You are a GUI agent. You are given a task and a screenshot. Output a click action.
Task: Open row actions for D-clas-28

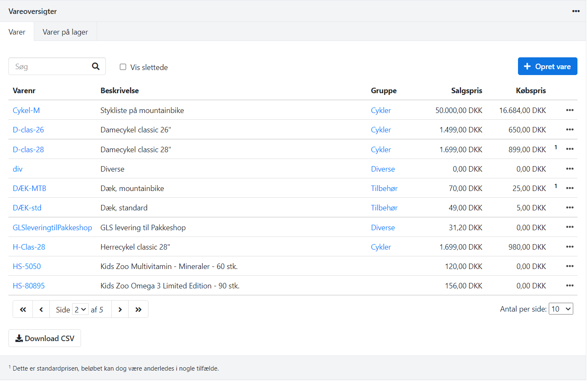(570, 149)
